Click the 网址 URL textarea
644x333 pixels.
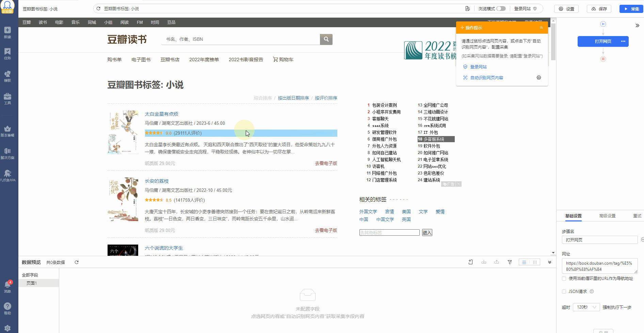(600, 266)
